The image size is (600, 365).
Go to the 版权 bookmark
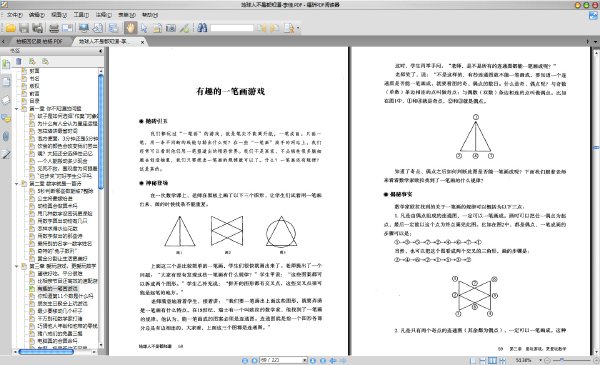click(x=34, y=86)
